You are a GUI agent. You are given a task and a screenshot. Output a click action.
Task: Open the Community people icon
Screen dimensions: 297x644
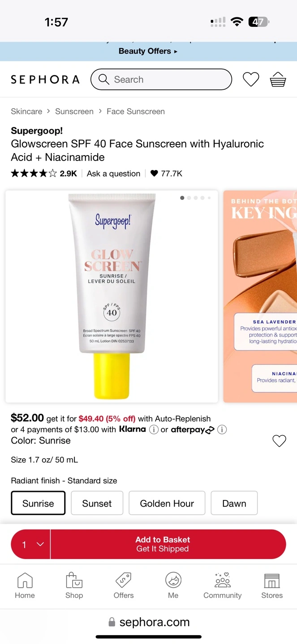point(223,580)
